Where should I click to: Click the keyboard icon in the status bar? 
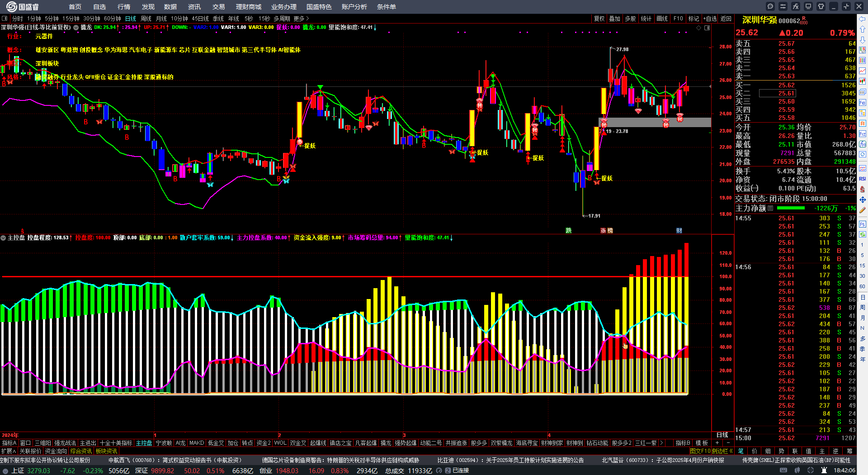coord(783,470)
